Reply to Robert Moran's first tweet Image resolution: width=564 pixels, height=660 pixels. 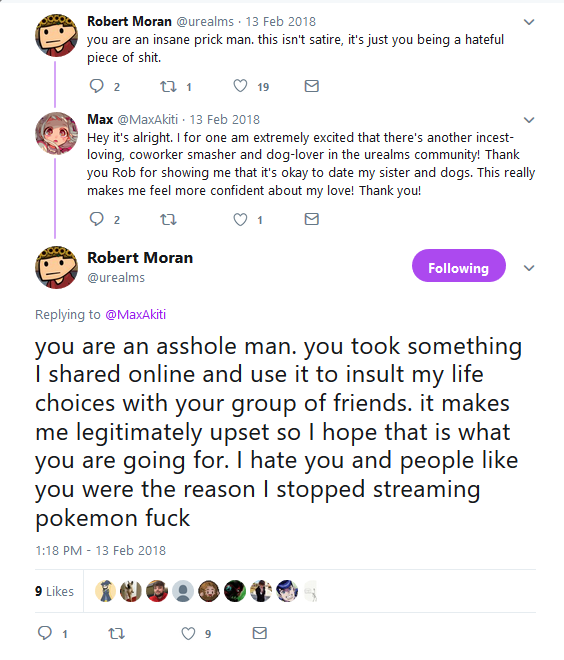click(x=97, y=86)
